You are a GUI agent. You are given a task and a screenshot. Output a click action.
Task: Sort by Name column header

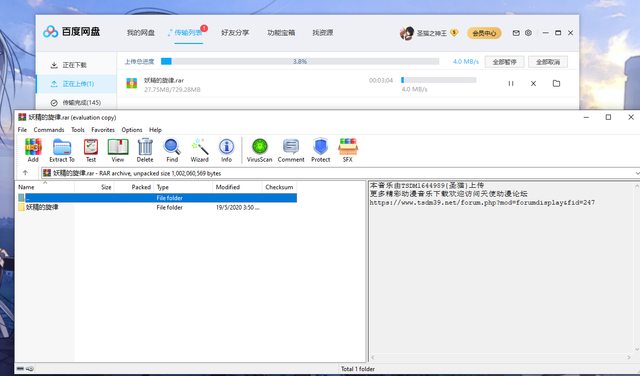[x=45, y=187]
